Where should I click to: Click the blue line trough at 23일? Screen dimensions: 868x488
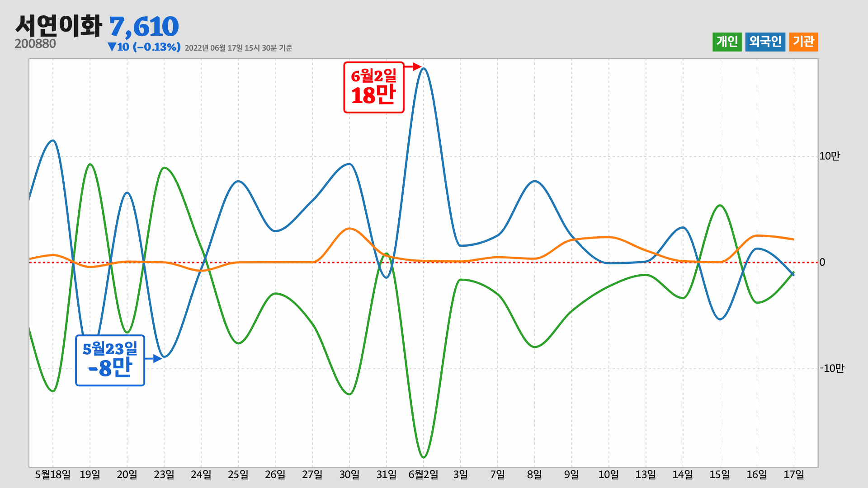click(165, 357)
